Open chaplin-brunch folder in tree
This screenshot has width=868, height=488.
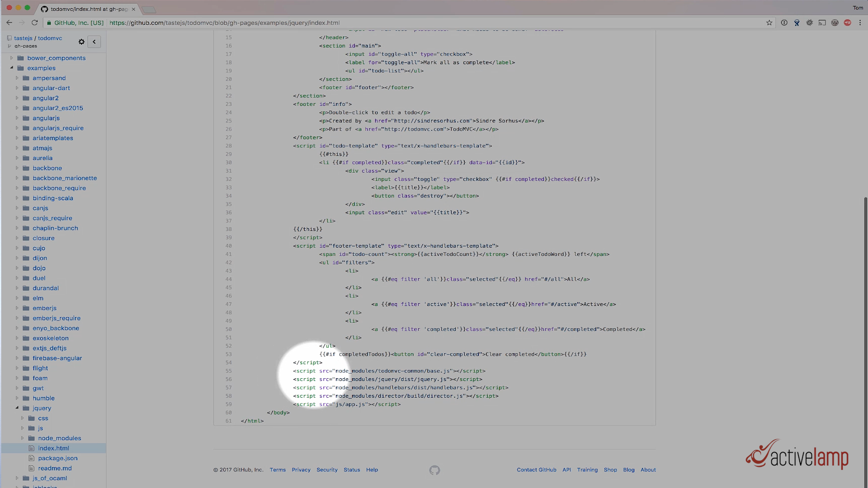tap(55, 228)
